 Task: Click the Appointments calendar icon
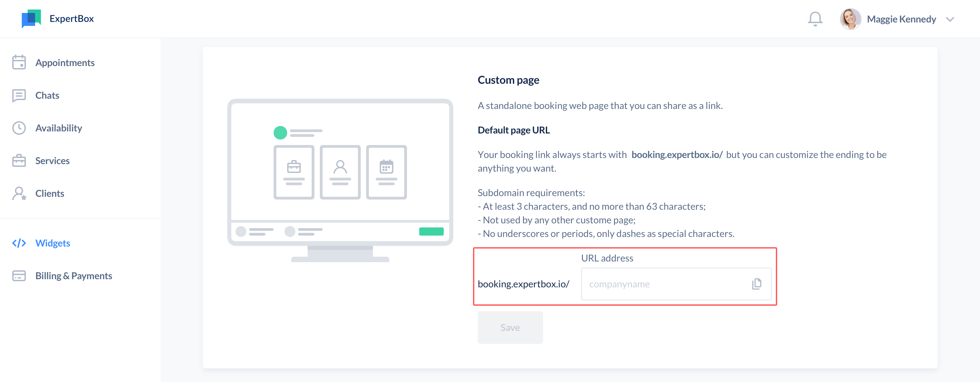click(19, 62)
